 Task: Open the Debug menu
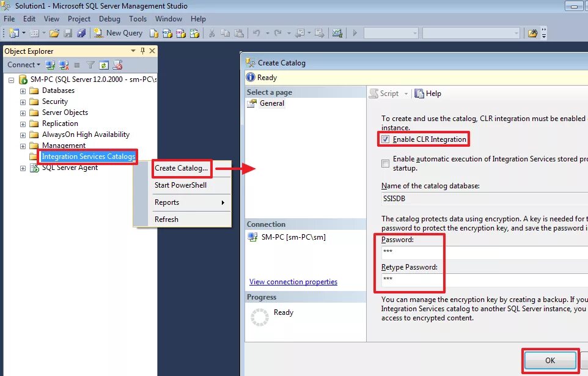(x=109, y=19)
